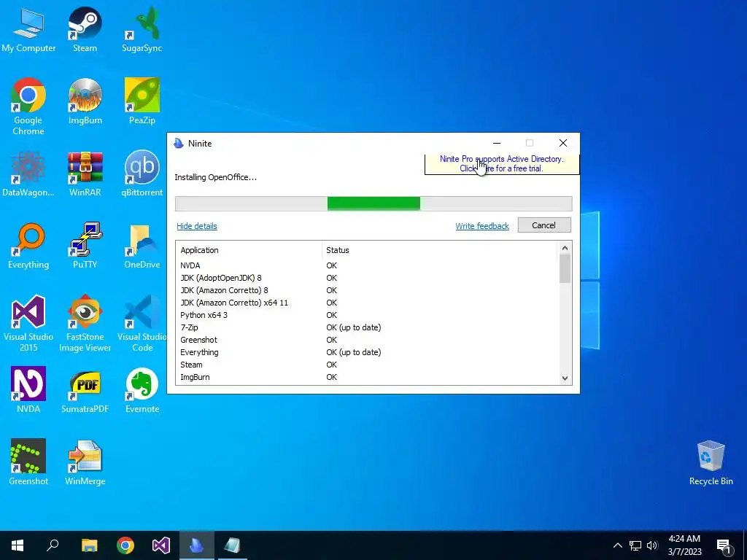This screenshot has height=560, width=747.
Task: Select the WinMerge desktop shortcut
Action: pos(85,462)
